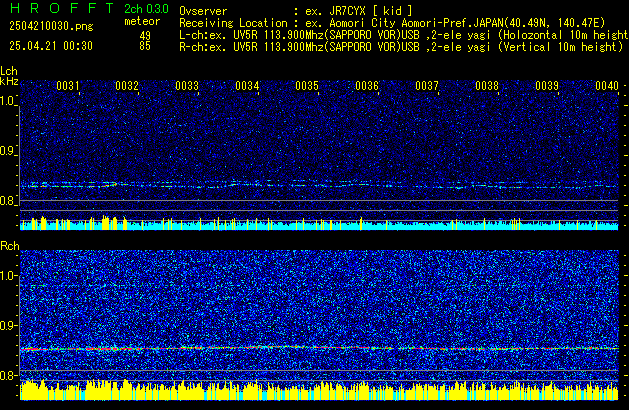Click the Rch red carrier signal line
The width and height of the screenshot is (629, 410).
pyautogui.click(x=319, y=348)
